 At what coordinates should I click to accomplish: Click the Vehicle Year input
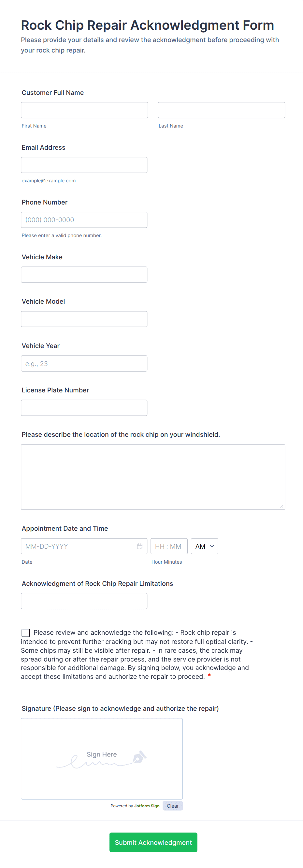point(84,364)
